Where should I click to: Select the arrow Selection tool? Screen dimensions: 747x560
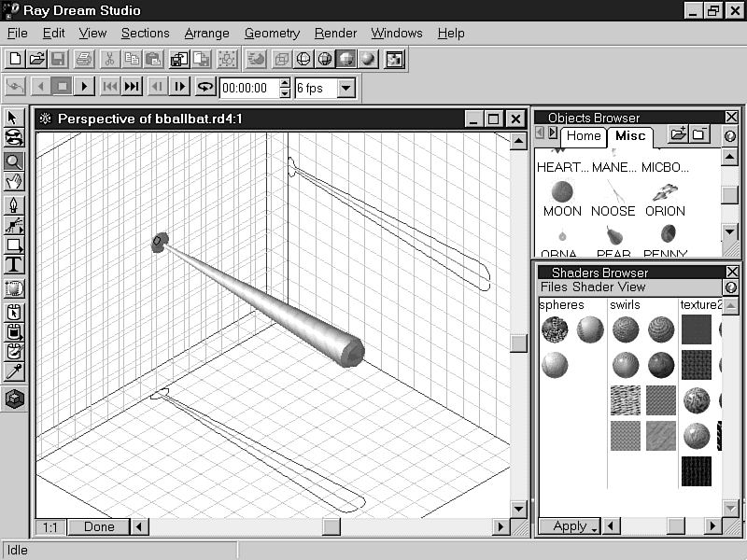(x=14, y=118)
